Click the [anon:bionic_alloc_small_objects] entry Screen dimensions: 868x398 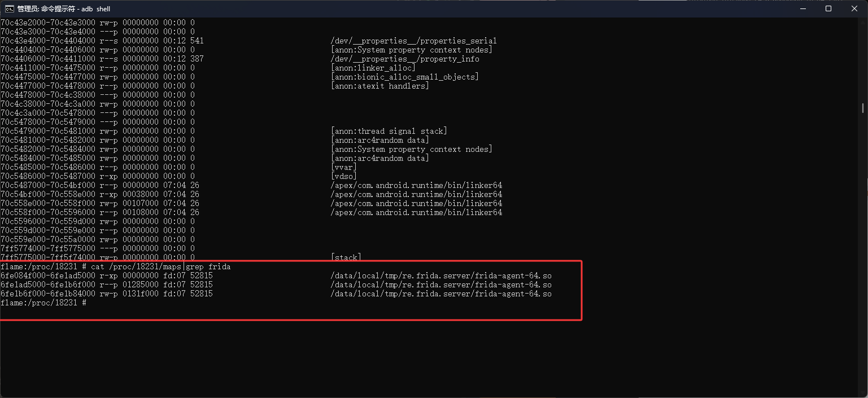(x=404, y=77)
